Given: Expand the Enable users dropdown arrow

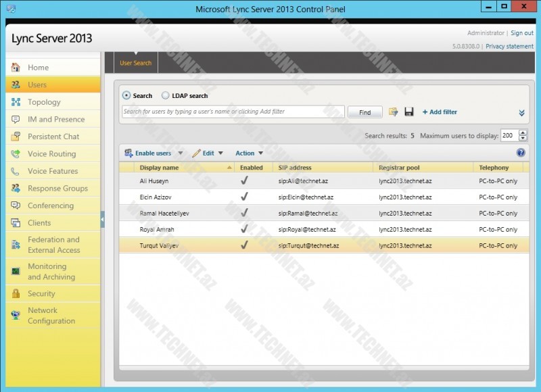Looking at the screenshot, I should click(x=179, y=153).
